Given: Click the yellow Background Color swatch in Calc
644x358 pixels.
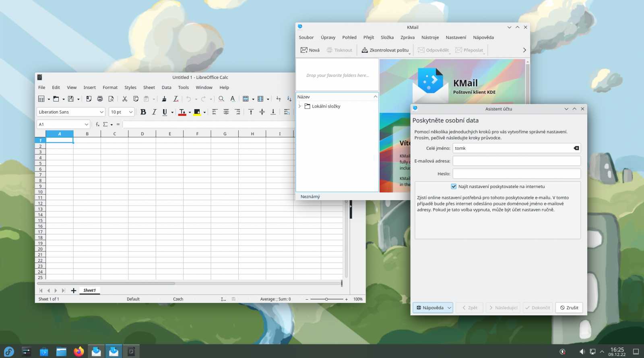Looking at the screenshot, I should pos(197,112).
